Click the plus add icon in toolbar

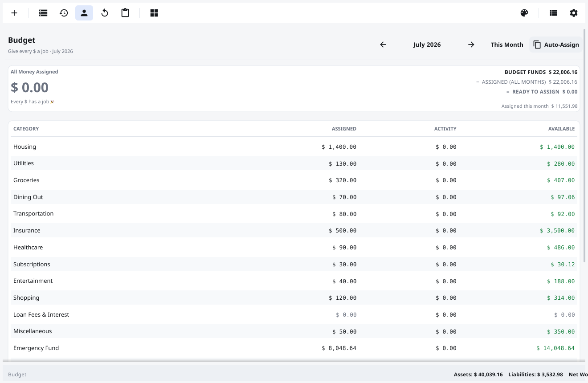click(x=14, y=13)
